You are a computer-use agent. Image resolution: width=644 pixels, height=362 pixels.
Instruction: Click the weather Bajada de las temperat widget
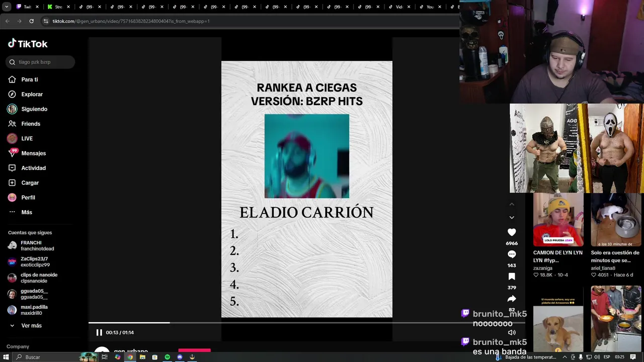tap(525, 357)
